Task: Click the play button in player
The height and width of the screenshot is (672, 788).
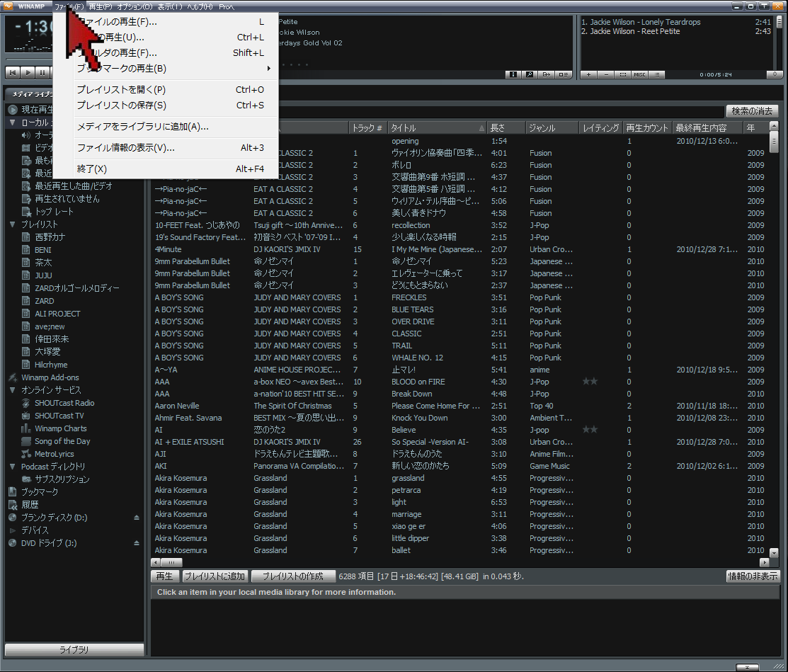Action: (x=28, y=73)
